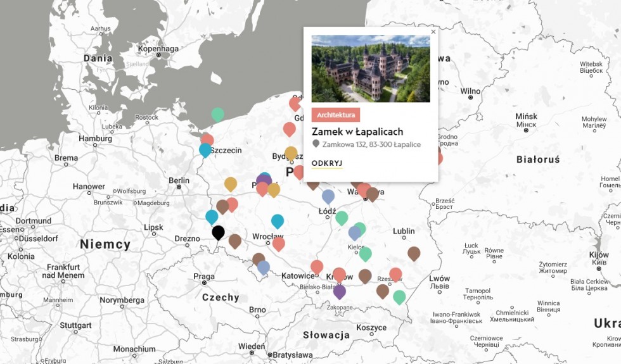Select the brown marker east of Kraków

pos(365,276)
